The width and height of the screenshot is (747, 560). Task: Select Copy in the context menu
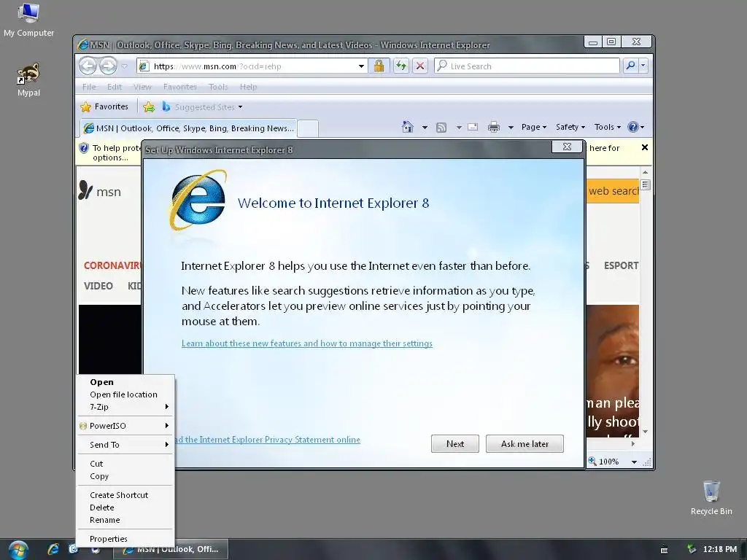coord(125,476)
